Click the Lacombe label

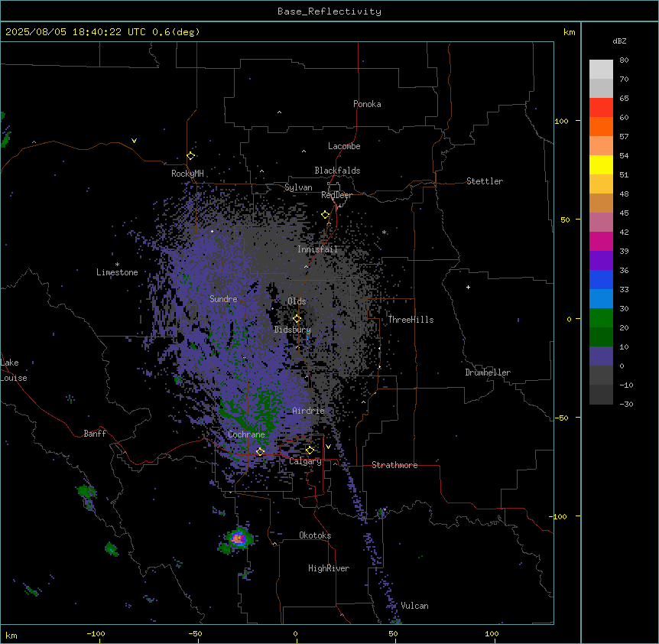coord(344,146)
